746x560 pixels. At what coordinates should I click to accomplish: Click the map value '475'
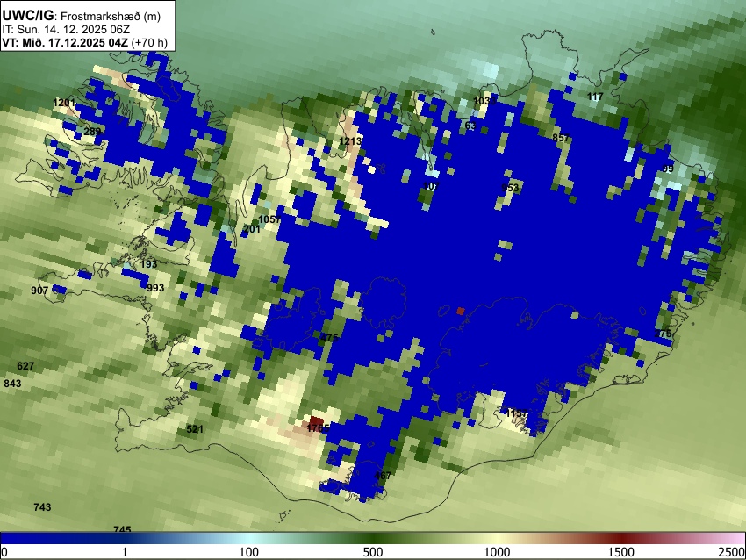pos(329,338)
